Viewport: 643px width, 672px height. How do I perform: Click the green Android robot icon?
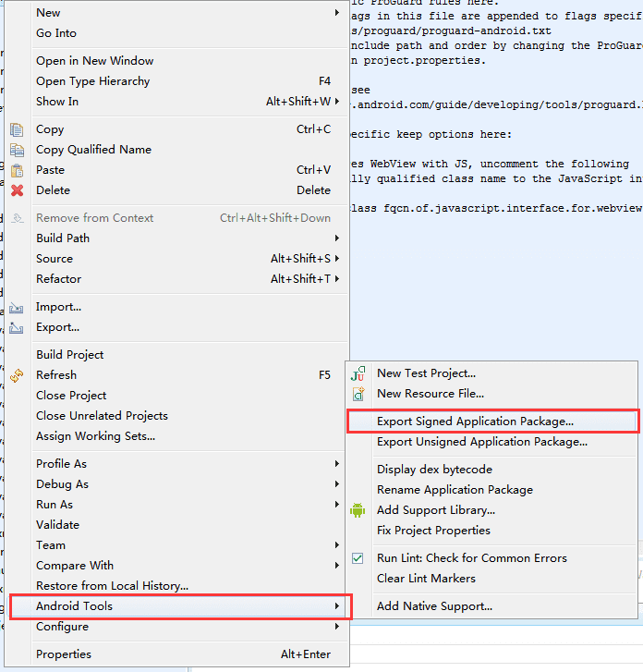(358, 510)
